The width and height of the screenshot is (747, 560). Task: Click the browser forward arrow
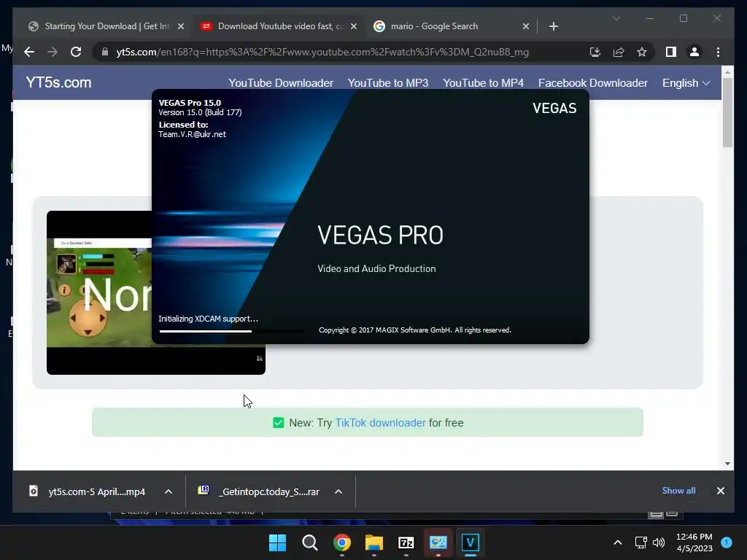point(53,52)
